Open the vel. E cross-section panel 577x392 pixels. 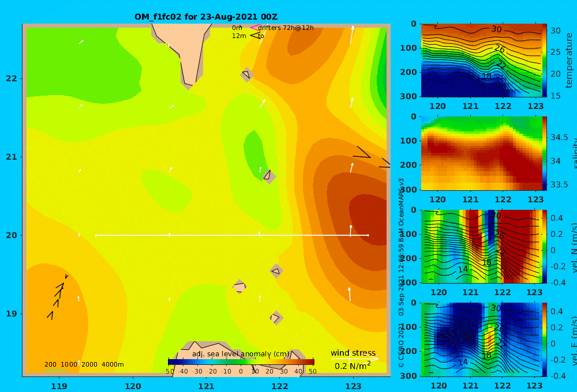click(481, 340)
